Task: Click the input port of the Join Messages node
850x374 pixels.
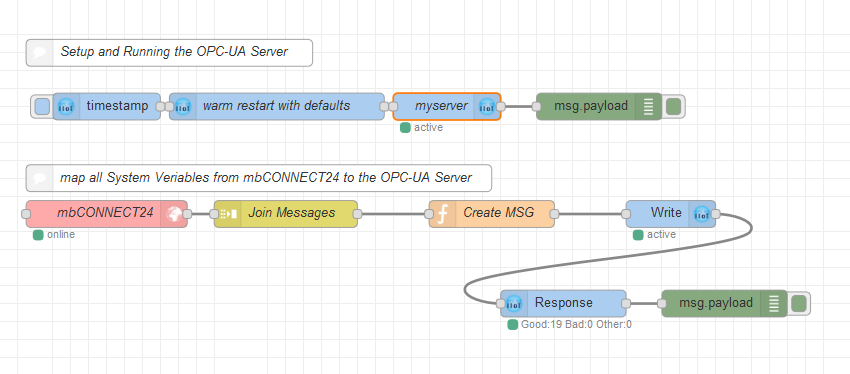Action: click(x=214, y=214)
